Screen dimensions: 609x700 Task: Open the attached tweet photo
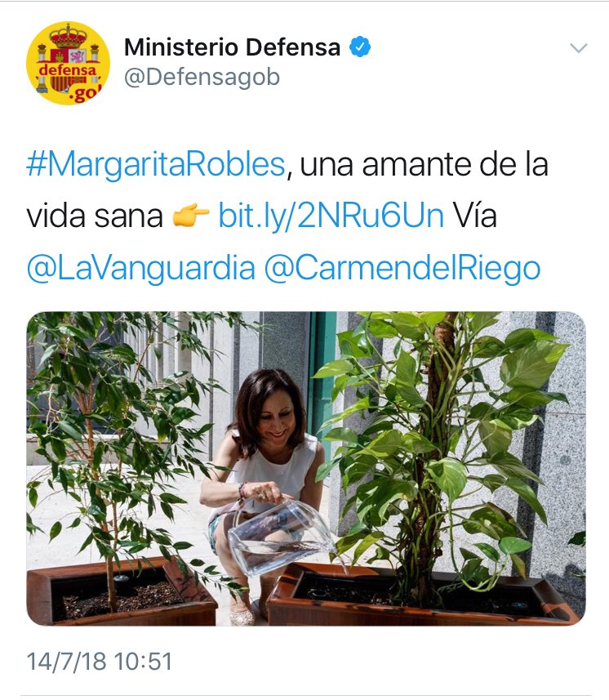click(x=306, y=468)
